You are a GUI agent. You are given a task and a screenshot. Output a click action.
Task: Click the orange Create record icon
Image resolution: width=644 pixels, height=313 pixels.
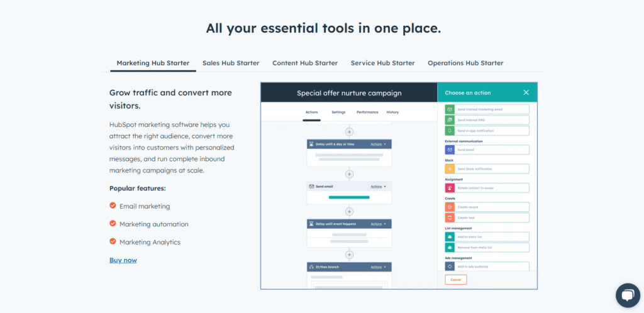(x=450, y=207)
